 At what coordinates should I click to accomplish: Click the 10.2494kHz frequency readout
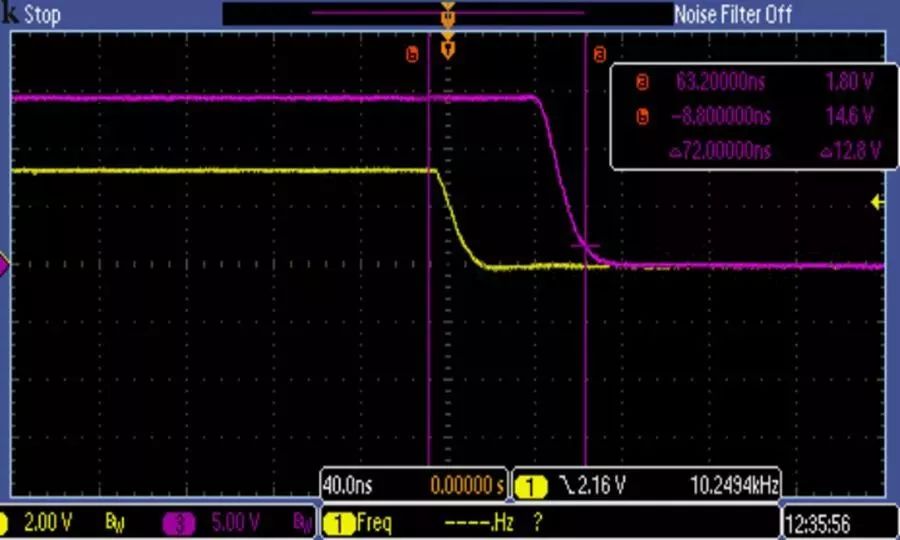[x=734, y=486]
